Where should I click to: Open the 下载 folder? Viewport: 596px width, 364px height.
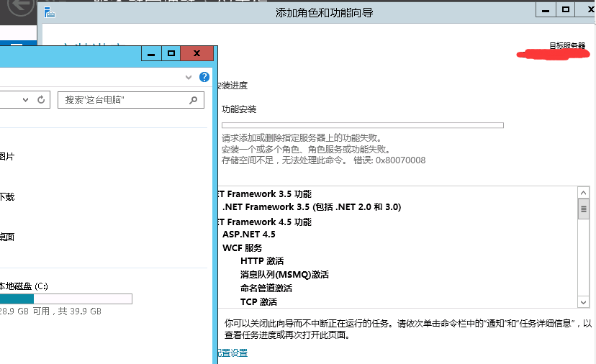tap(7, 197)
